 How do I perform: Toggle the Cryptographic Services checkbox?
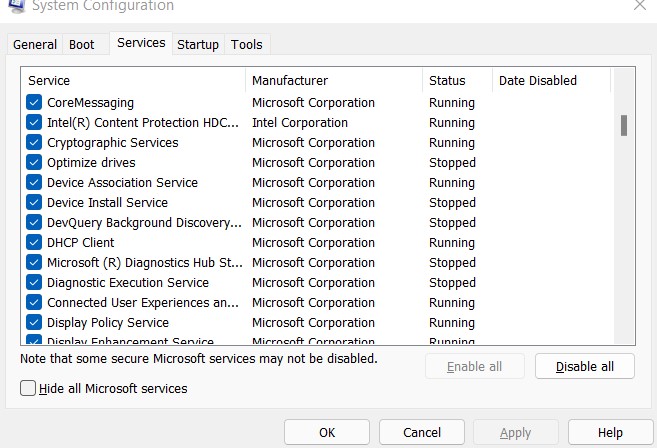click(x=35, y=143)
